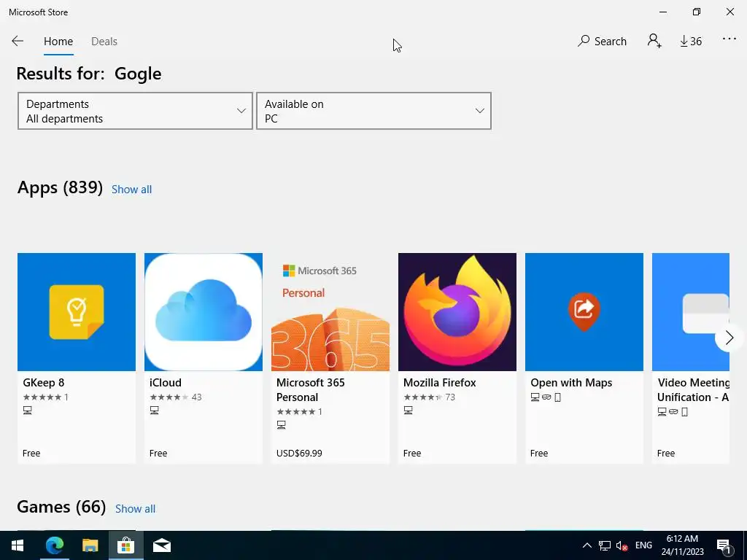
Task: Switch to the Home tab
Action: [58, 42]
